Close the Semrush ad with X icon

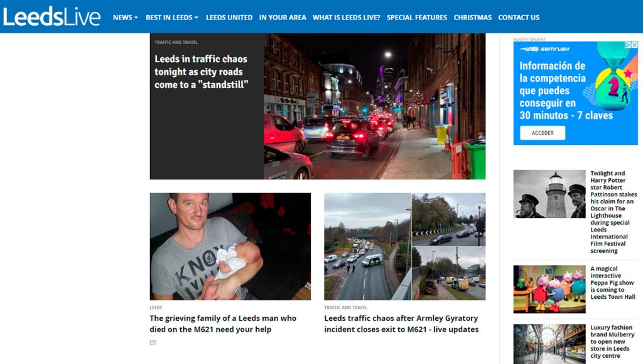(x=634, y=45)
